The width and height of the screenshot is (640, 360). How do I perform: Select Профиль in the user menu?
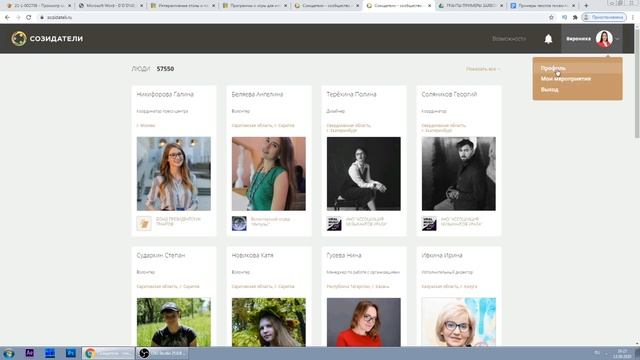(553, 68)
